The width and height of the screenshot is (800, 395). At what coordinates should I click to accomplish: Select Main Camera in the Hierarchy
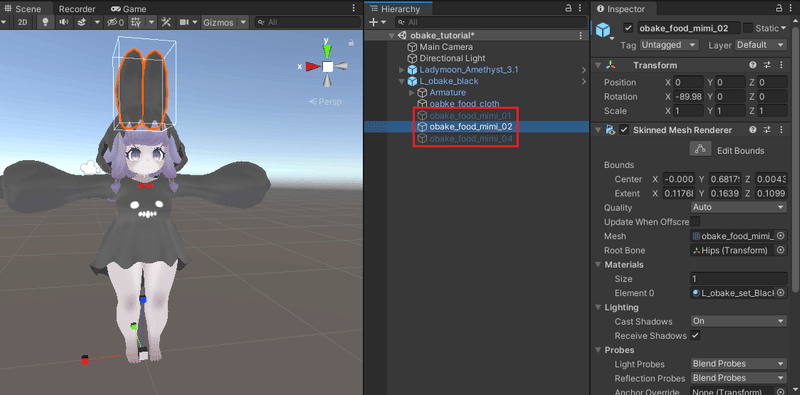pos(446,47)
